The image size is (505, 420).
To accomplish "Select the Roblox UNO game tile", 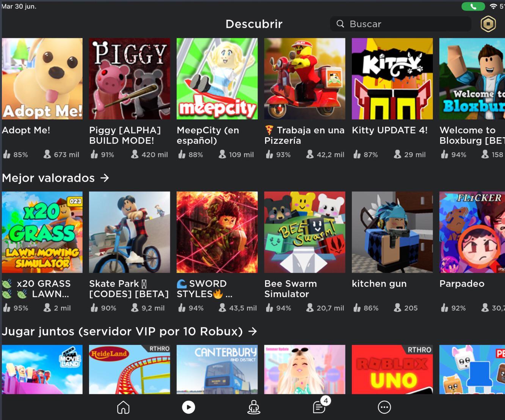I will coord(392,370).
